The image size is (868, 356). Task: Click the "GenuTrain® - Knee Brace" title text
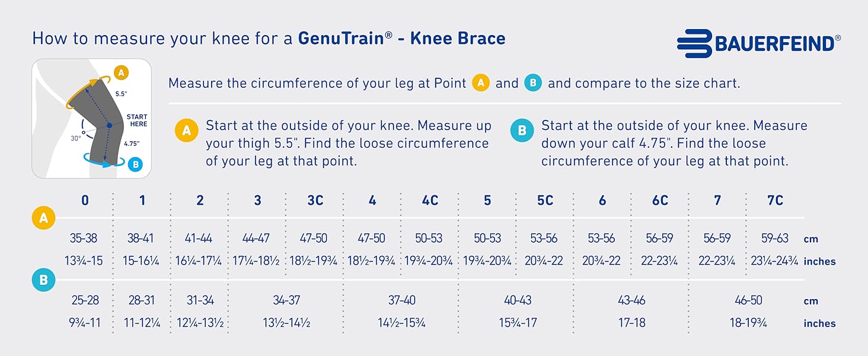(x=401, y=39)
